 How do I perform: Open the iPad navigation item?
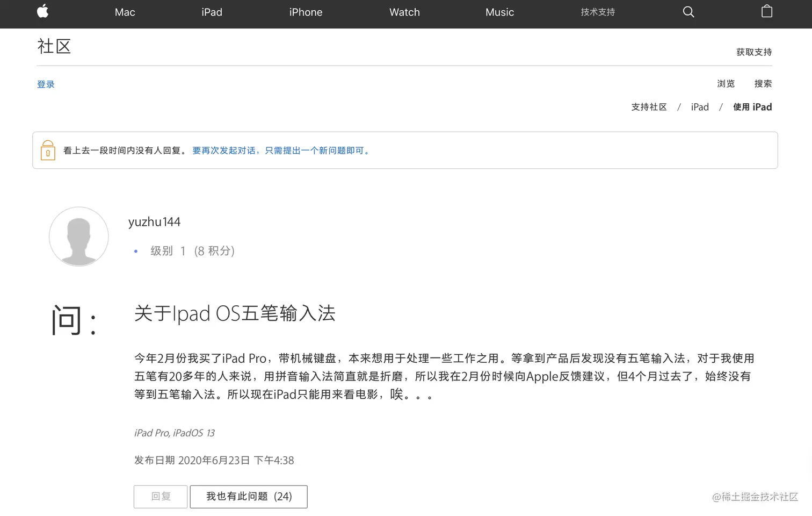tap(212, 12)
